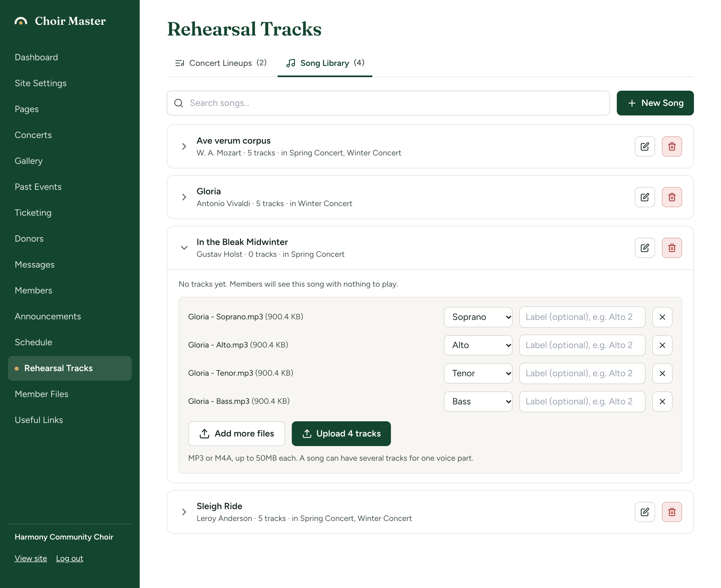
Task: Remove Gloria - Bass.mp3 from upload list
Action: (662, 401)
